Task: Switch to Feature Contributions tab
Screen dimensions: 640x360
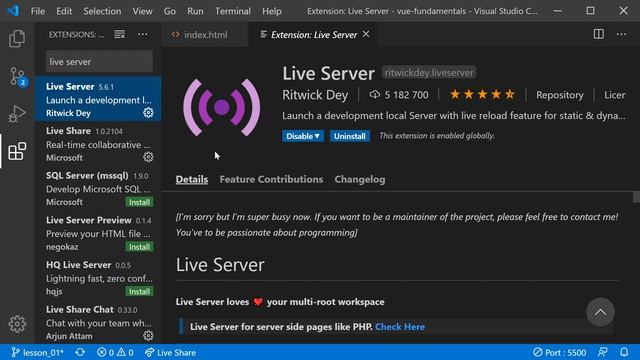Action: click(271, 179)
